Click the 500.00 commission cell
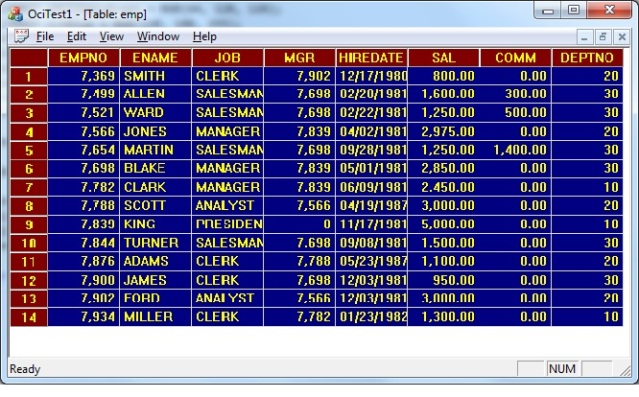The height and width of the screenshot is (397, 639). (516, 113)
